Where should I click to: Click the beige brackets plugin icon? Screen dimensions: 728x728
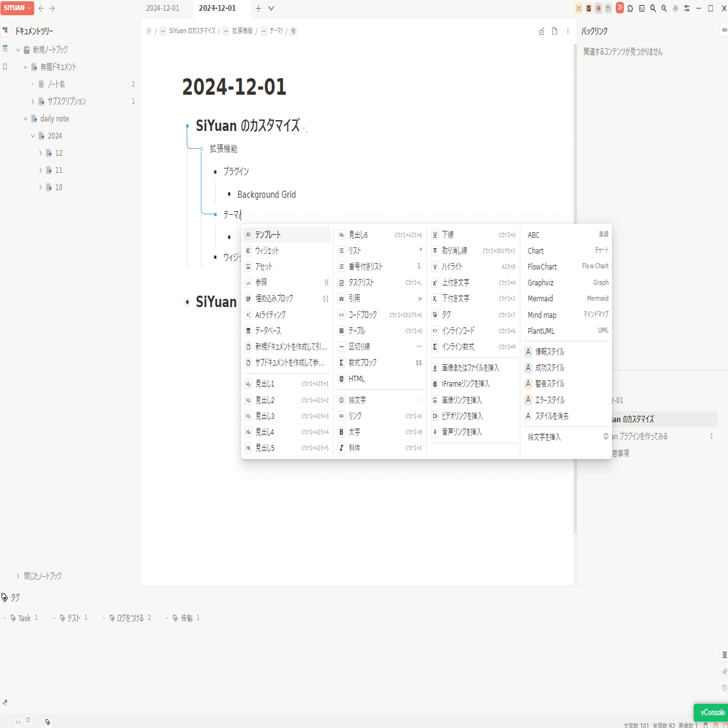(579, 8)
